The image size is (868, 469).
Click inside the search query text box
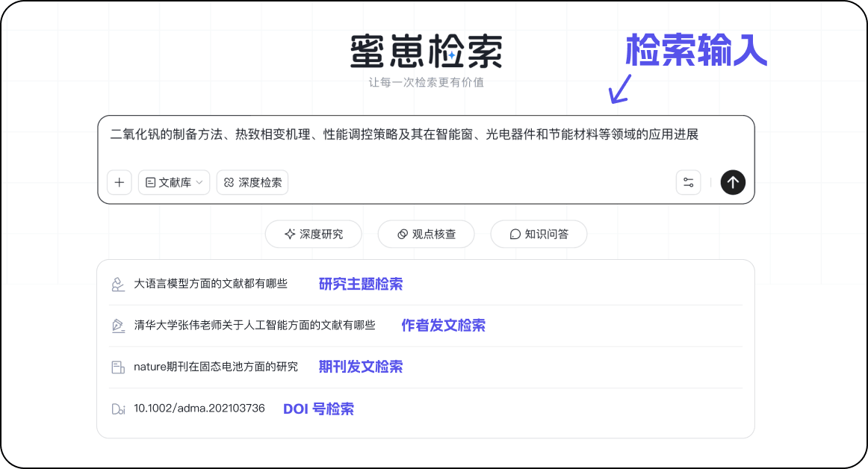[x=404, y=134]
